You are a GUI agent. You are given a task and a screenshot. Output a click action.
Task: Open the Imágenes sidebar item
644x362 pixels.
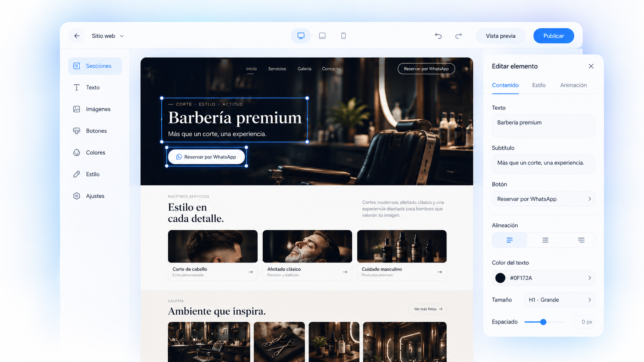coord(95,109)
